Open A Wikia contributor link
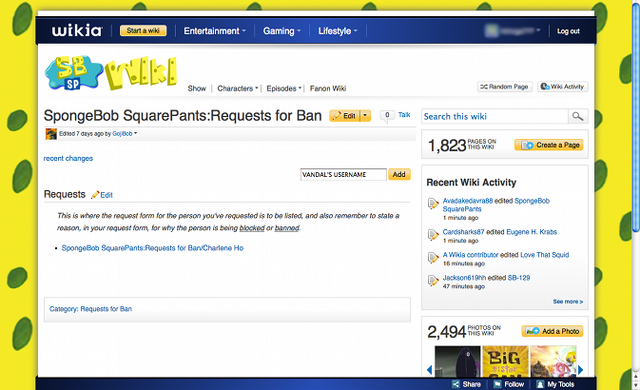Viewport: 640px width, 390px height. point(470,255)
